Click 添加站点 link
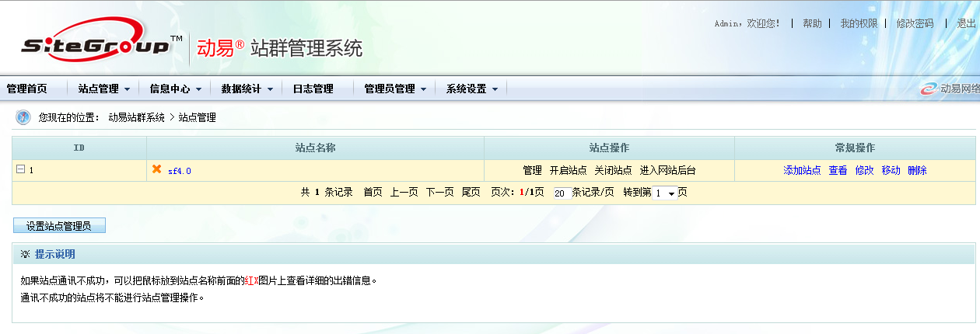This screenshot has height=334, width=980. pyautogui.click(x=802, y=170)
